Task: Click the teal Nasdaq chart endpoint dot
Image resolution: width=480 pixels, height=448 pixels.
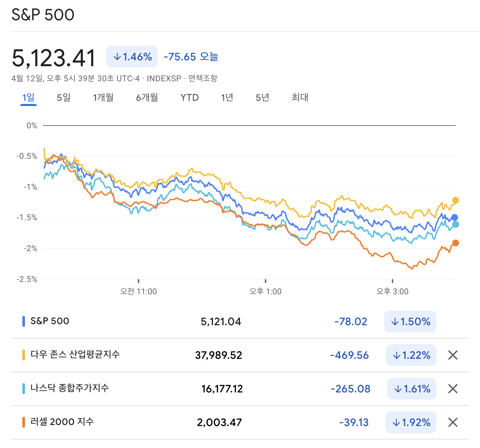Action: coord(455,224)
